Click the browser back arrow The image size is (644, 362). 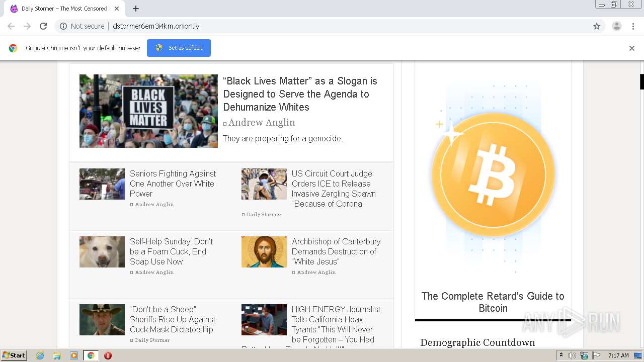coord(11,26)
